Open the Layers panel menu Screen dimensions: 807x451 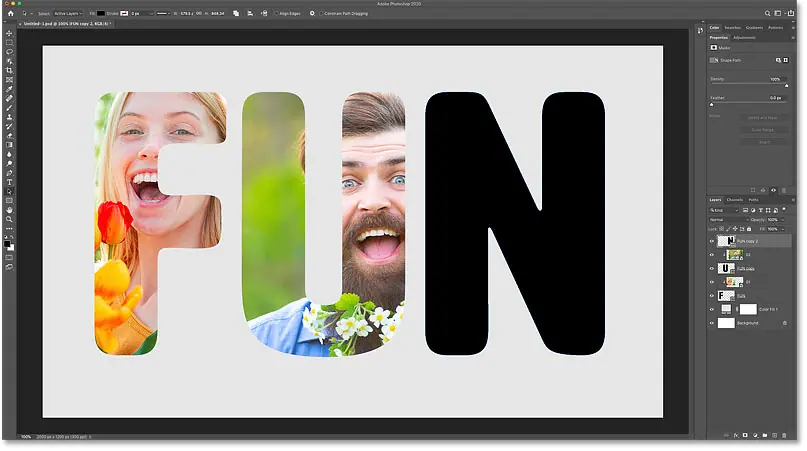793,200
